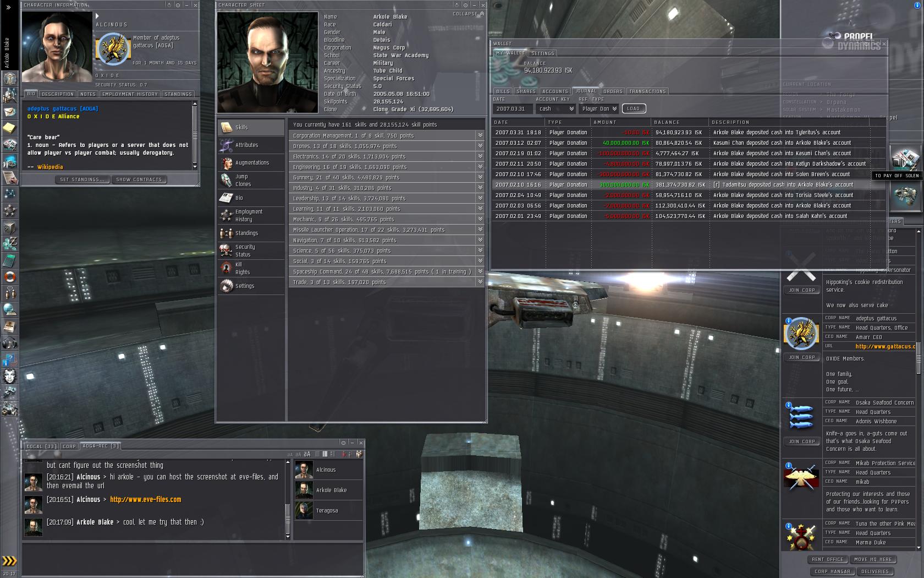Viewport: 924px width, 578px height.
Task: Click the bio text scrollbar in Character Information
Action: [195, 135]
